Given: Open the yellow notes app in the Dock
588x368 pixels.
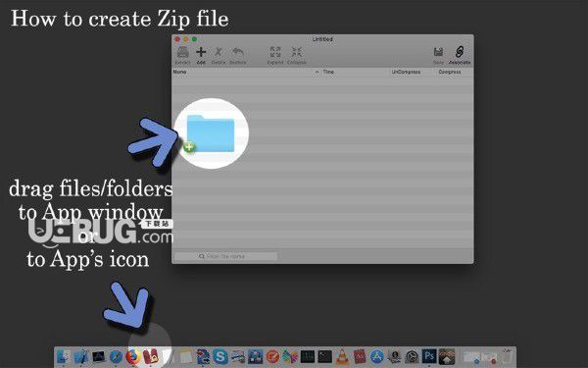Looking at the screenshot, I should tap(185, 356).
